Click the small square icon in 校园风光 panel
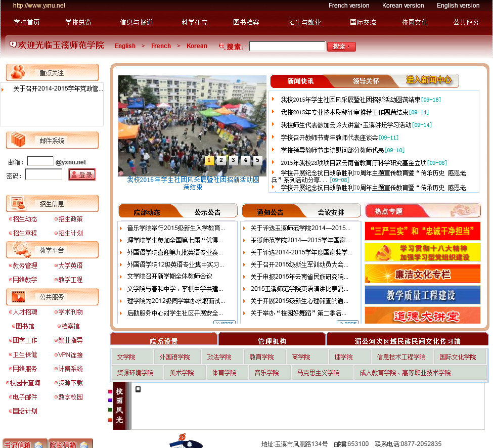The image size is (493, 448). (x=138, y=389)
